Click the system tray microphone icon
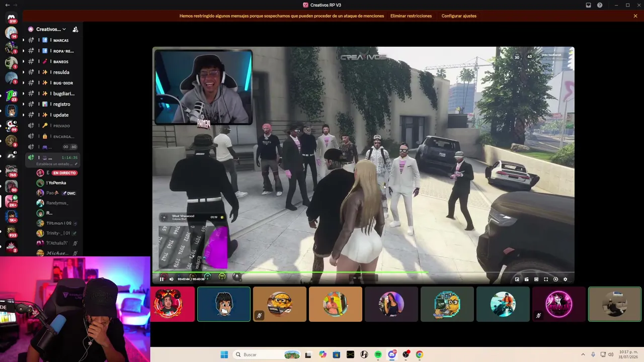Image resolution: width=644 pixels, height=362 pixels. 593,354
